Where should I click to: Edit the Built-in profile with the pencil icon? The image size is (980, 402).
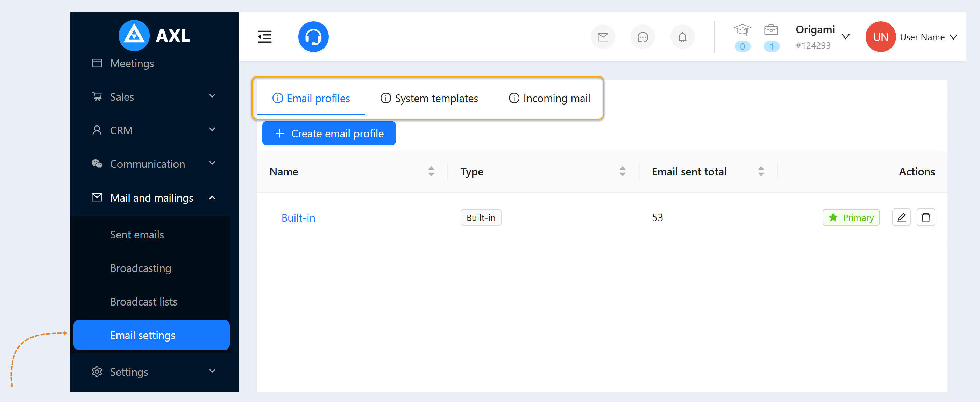pyautogui.click(x=901, y=217)
